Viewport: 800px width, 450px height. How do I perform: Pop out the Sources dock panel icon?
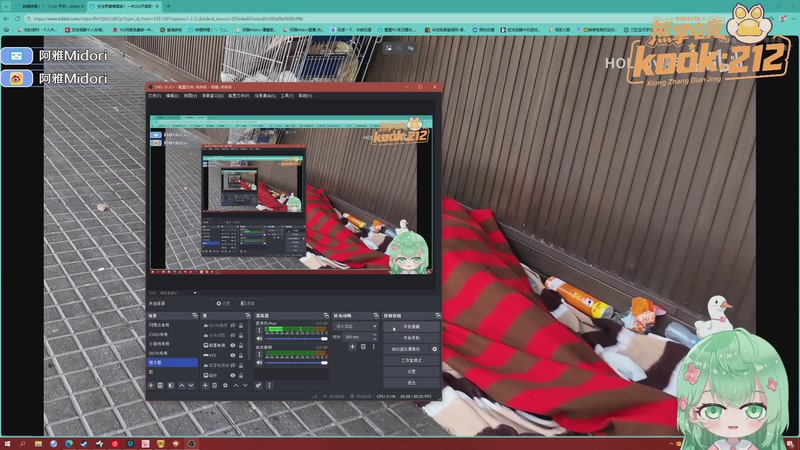click(x=248, y=315)
